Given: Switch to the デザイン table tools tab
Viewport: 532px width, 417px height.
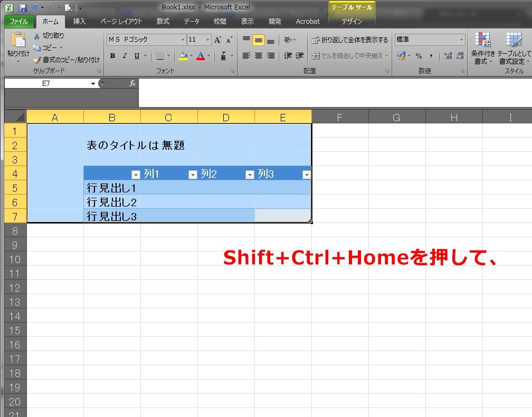Looking at the screenshot, I should point(351,22).
